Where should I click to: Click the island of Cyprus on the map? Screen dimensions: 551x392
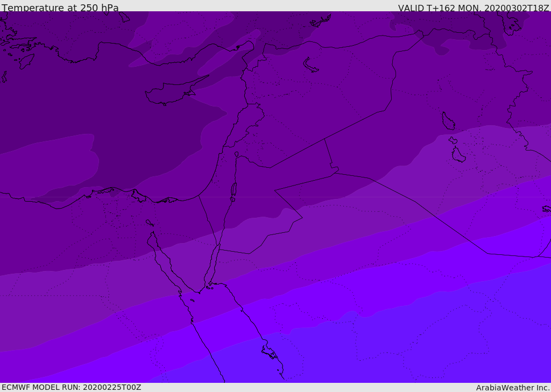(173, 92)
